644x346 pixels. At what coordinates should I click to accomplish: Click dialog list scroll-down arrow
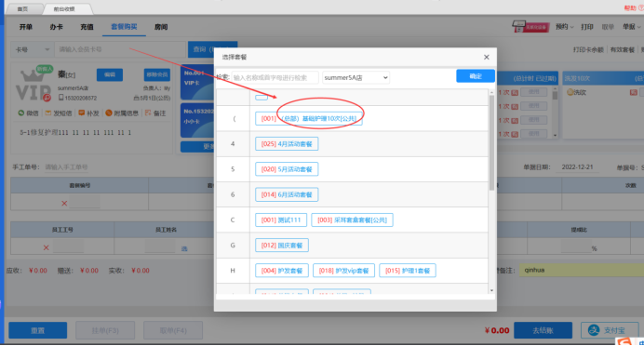(491, 290)
